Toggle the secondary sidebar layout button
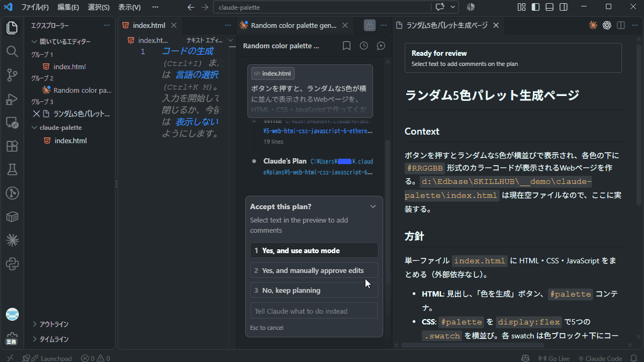This screenshot has height=362, width=644. coord(563,7)
